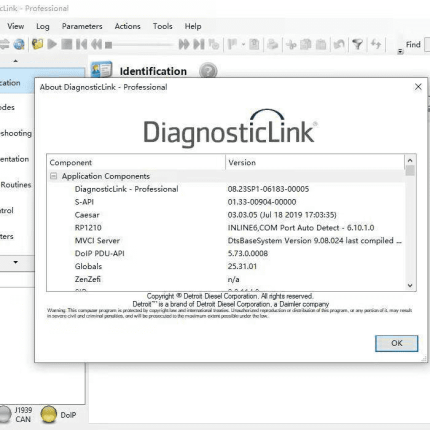
Task: Click OK in the About dialog
Action: [x=396, y=343]
